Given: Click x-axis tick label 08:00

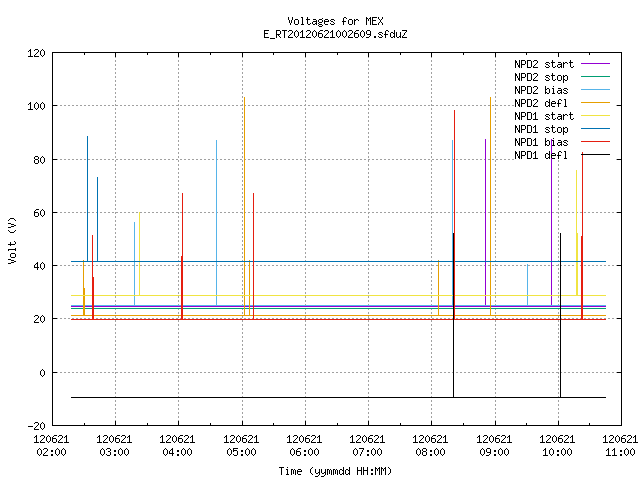Looking at the screenshot, I should click(431, 453).
